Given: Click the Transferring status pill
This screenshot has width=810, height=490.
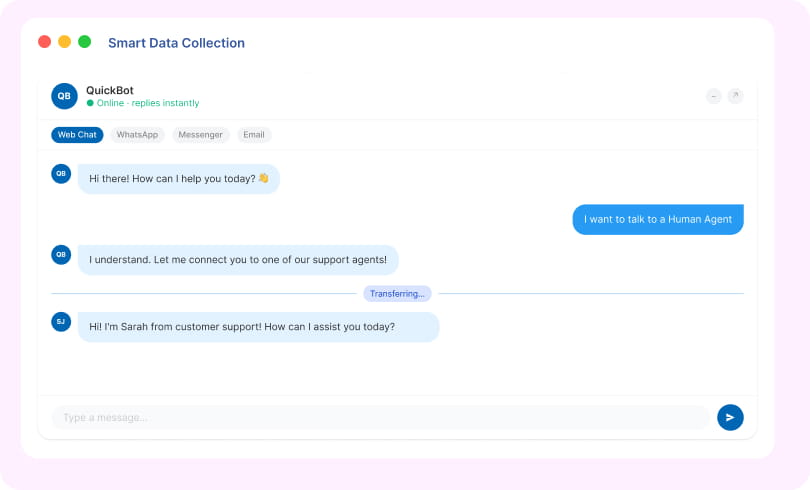Looking at the screenshot, I should [x=397, y=293].
